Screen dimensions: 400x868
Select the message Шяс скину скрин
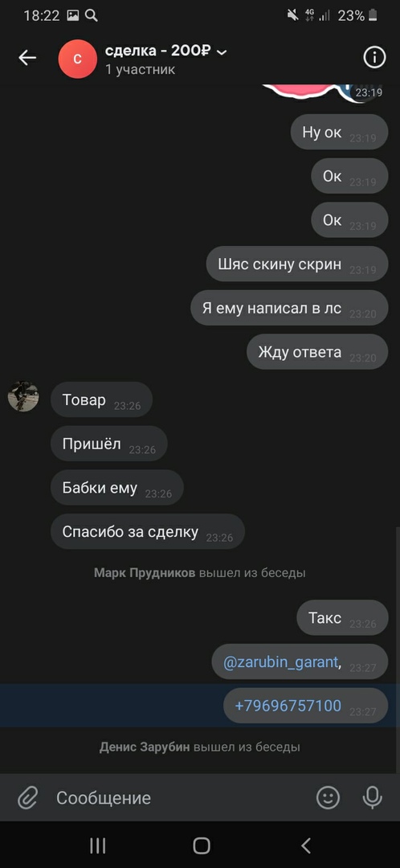pyautogui.click(x=297, y=264)
